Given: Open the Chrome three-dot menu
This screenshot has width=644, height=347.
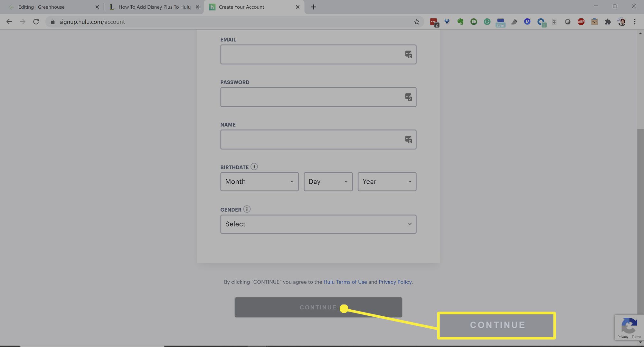Looking at the screenshot, I should [635, 22].
